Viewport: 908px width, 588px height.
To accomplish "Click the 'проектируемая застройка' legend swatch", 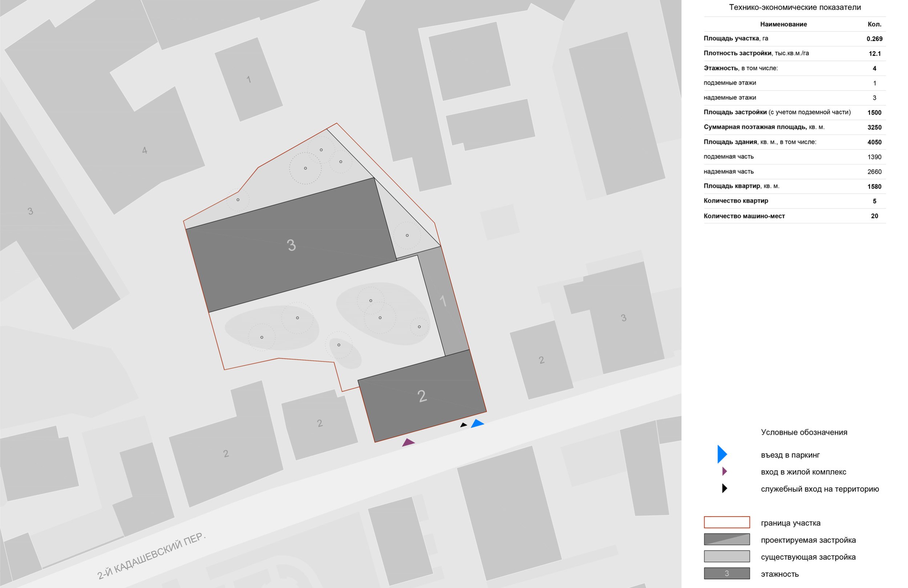I will (x=726, y=540).
